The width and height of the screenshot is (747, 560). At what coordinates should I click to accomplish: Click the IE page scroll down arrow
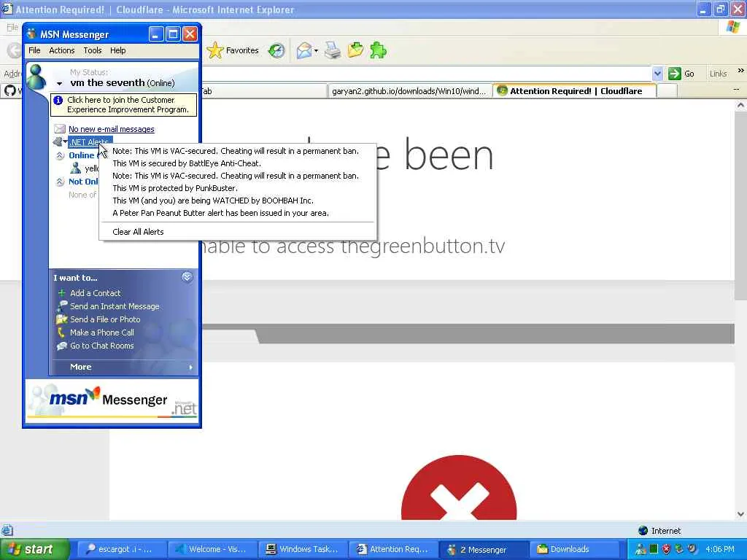pos(741,514)
